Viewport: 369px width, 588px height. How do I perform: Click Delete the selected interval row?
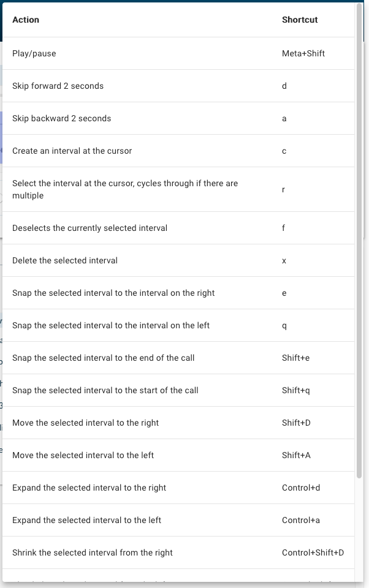pos(178,261)
